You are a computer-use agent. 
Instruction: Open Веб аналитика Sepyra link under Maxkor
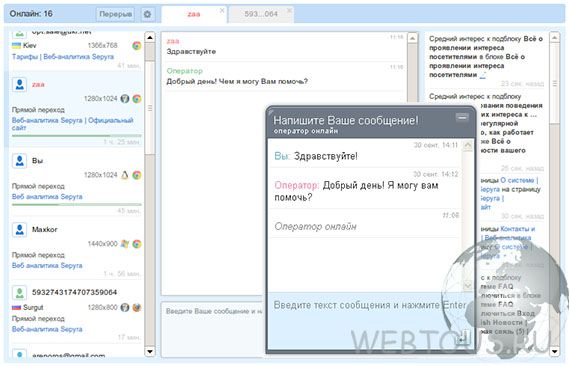47,265
